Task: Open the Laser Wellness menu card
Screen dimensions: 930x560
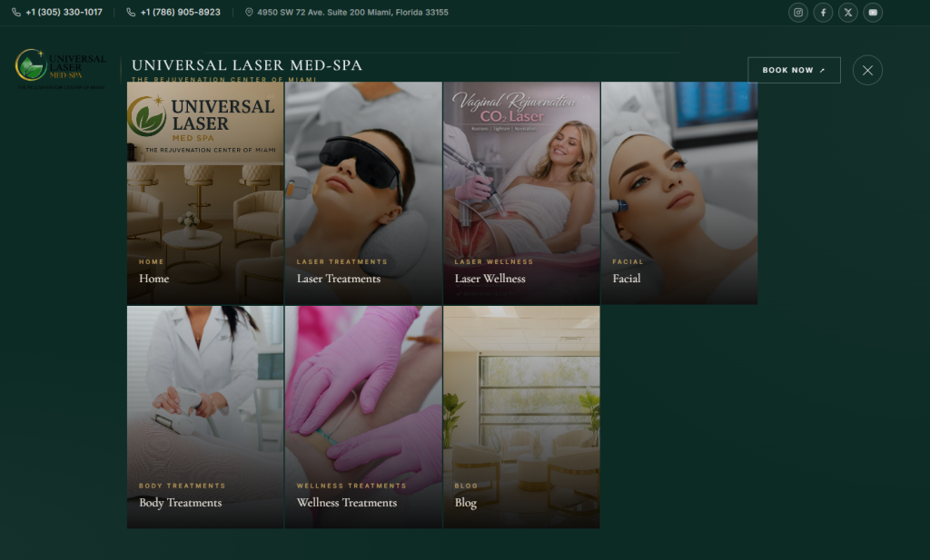Action: [x=521, y=193]
